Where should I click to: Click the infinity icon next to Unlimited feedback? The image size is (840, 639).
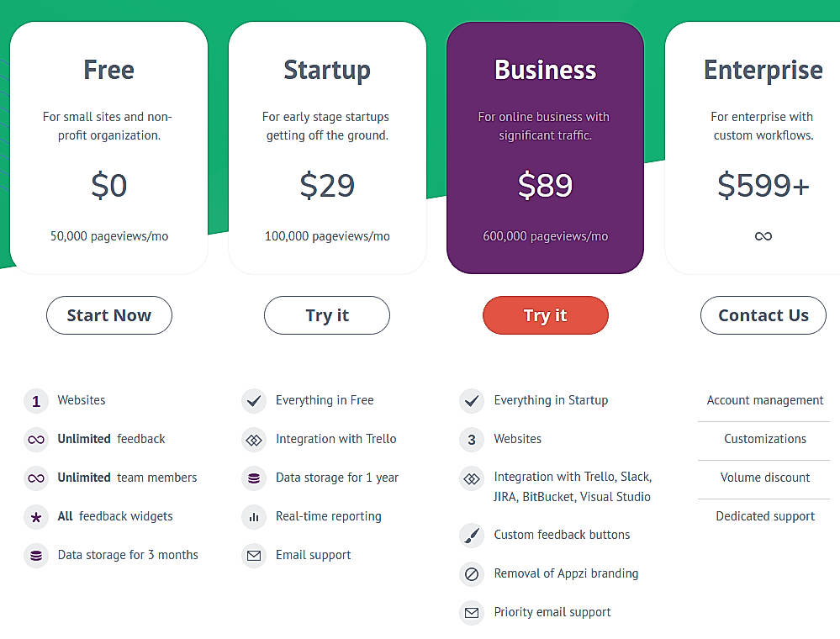(35, 439)
